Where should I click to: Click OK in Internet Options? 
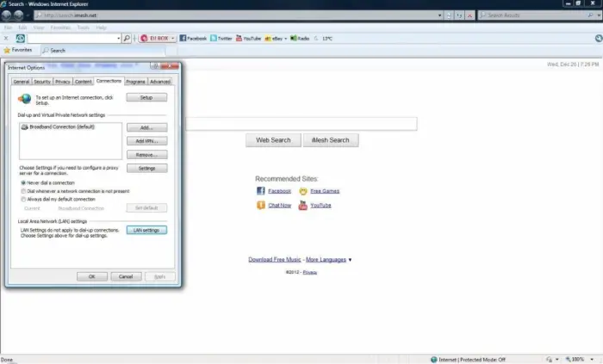(92, 276)
